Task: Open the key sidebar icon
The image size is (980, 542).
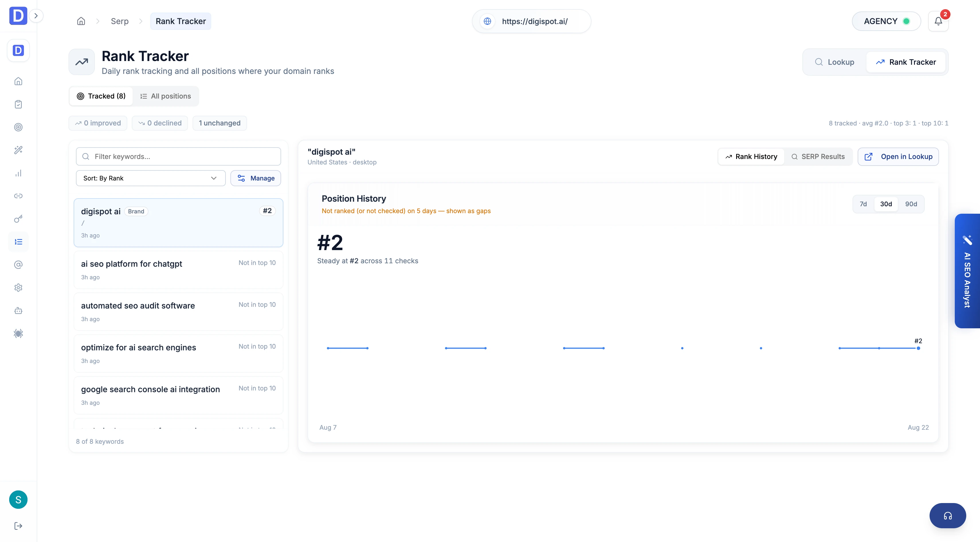Action: (18, 219)
